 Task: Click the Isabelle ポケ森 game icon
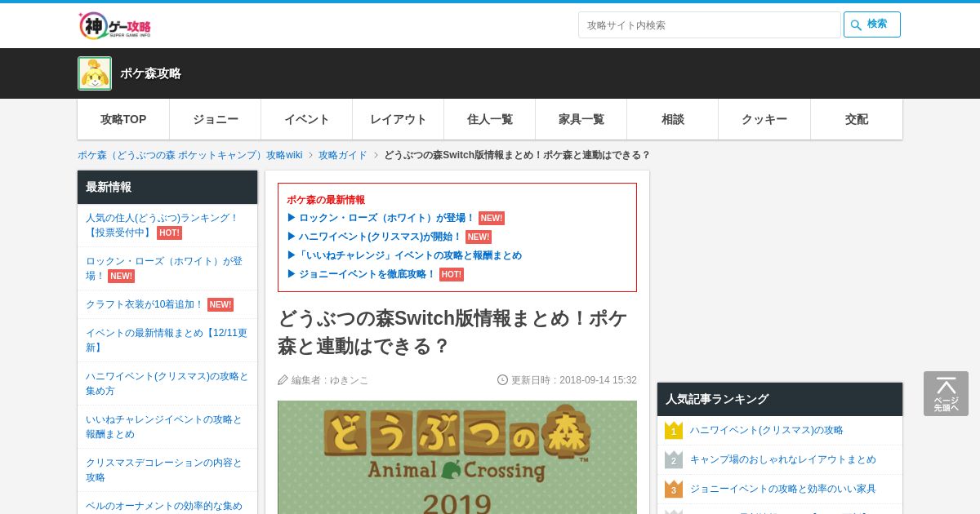coord(95,73)
